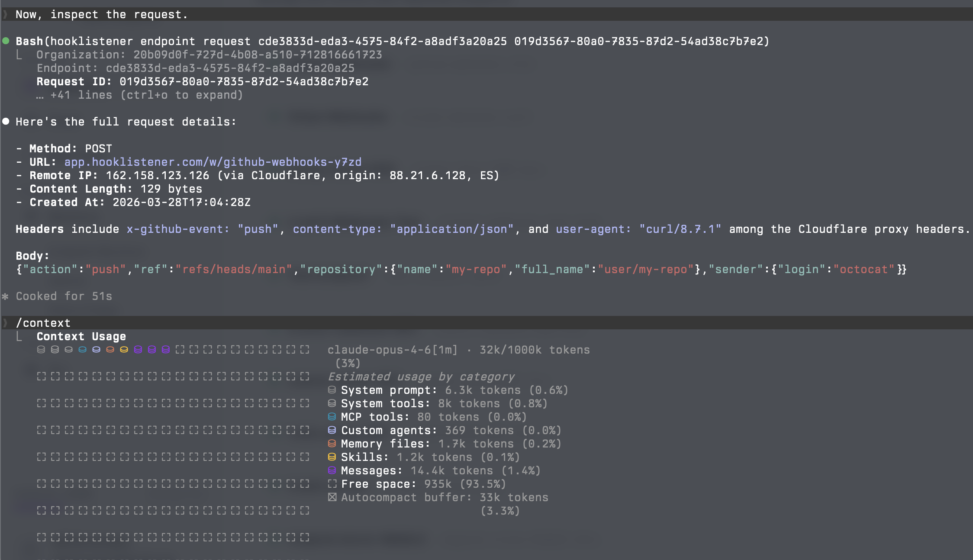Select the Memory files red icon
Viewport: 973px width, 560px height.
(332, 444)
